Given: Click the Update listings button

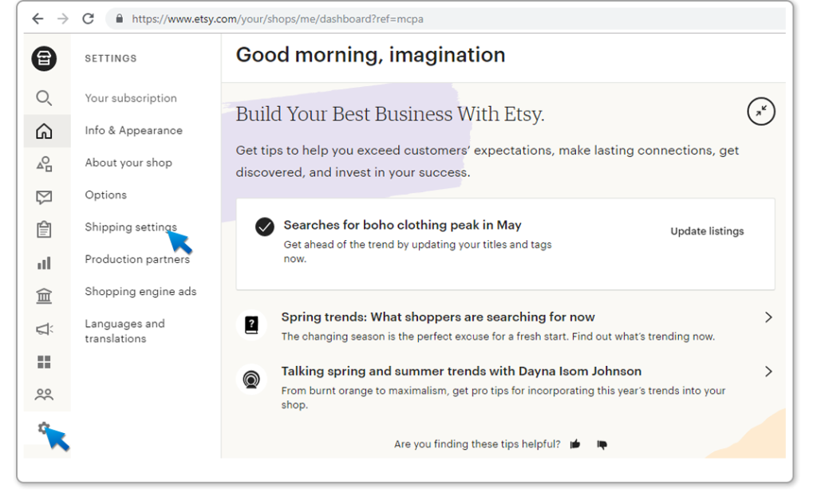Looking at the screenshot, I should (707, 231).
